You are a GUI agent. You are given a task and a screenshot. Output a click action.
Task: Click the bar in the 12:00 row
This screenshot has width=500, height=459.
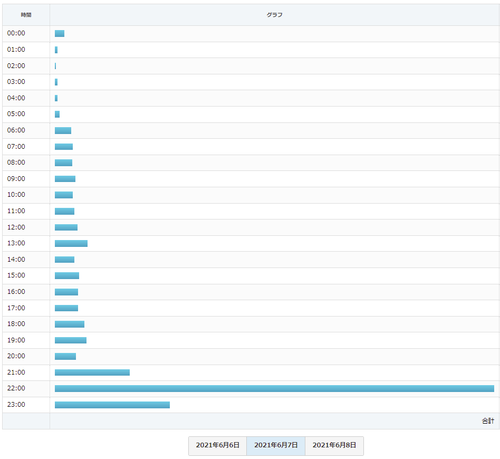point(66,227)
